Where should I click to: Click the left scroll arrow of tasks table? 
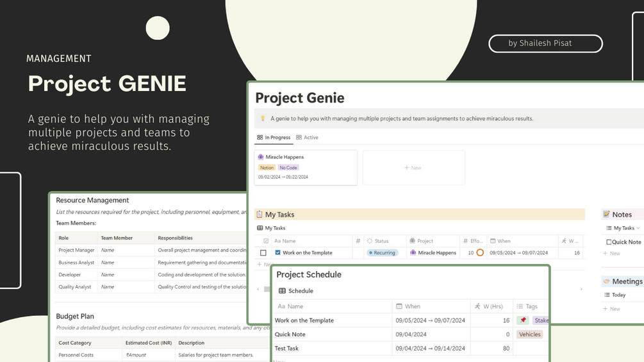coord(258,290)
